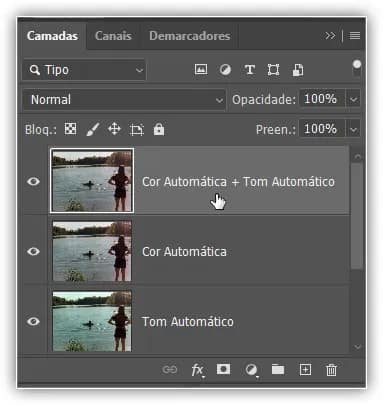Filter layers by smart objects icon
383x405 pixels.
(x=298, y=70)
